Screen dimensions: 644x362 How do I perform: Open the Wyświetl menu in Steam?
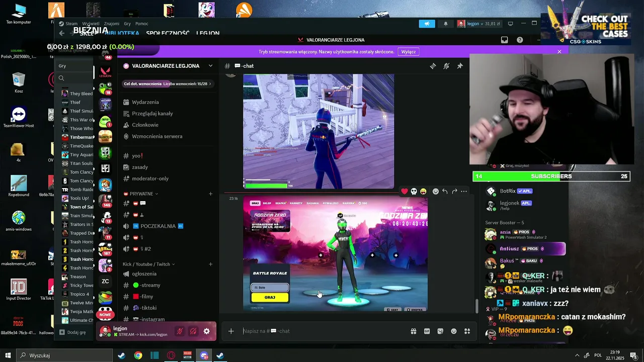[x=91, y=24]
